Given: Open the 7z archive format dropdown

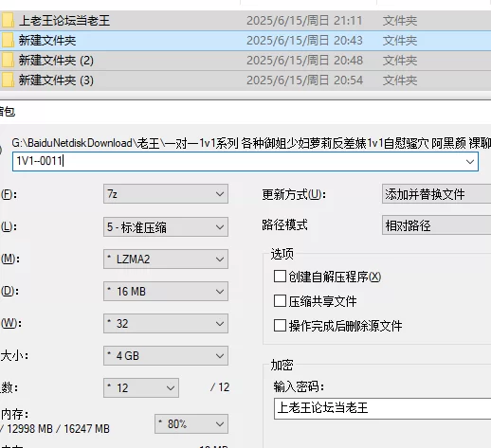Looking at the screenshot, I should pos(166,194).
